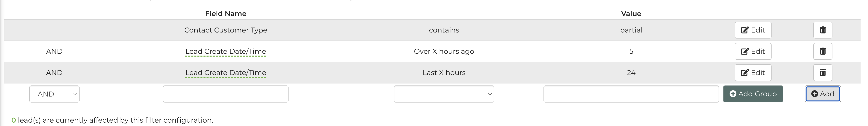Delete the Over X hours ago filter

tap(823, 52)
